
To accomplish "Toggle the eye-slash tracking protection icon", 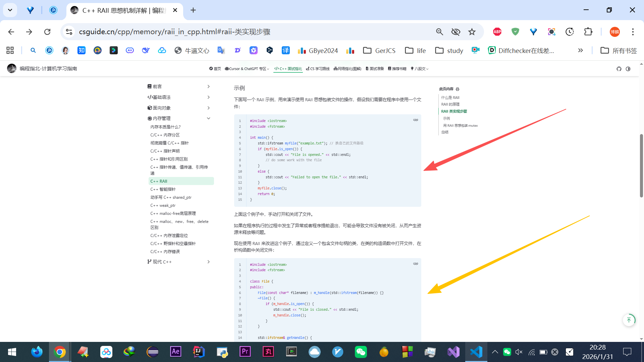I will coord(455,32).
